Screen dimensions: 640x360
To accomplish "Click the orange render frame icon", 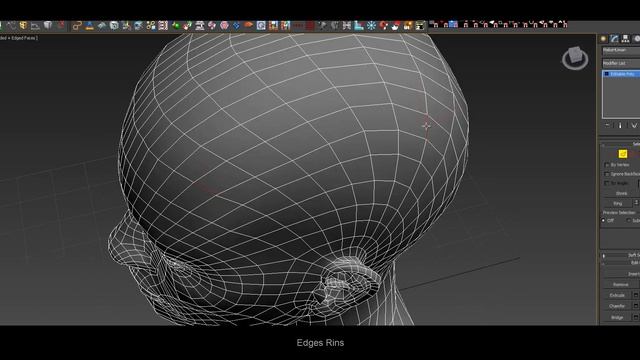I will (x=407, y=26).
